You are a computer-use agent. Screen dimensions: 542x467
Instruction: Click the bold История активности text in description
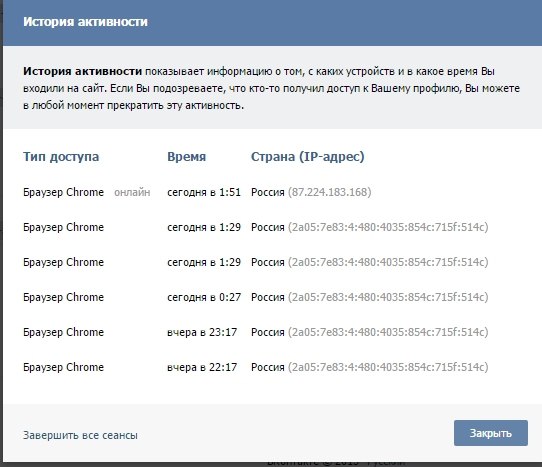[83, 71]
